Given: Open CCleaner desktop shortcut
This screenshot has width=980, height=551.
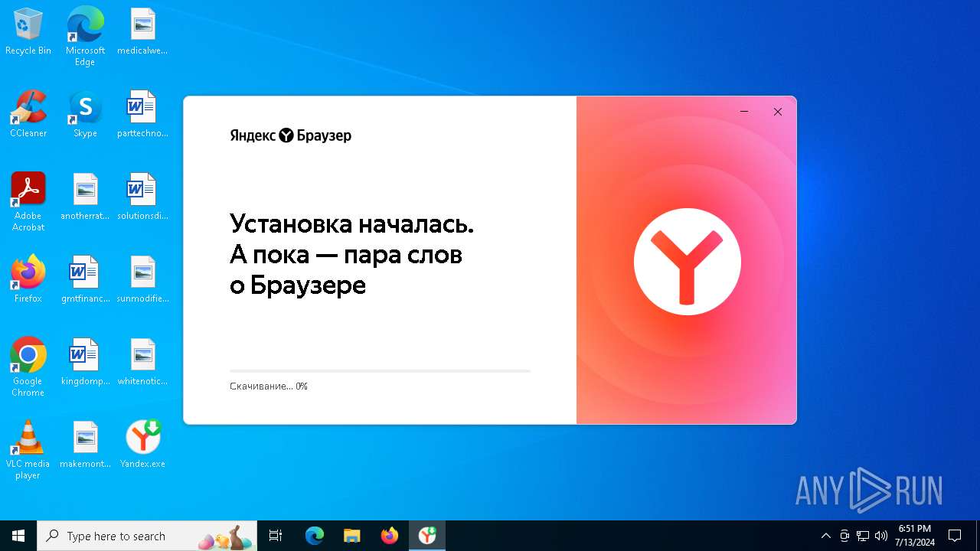Looking at the screenshot, I should click(28, 114).
